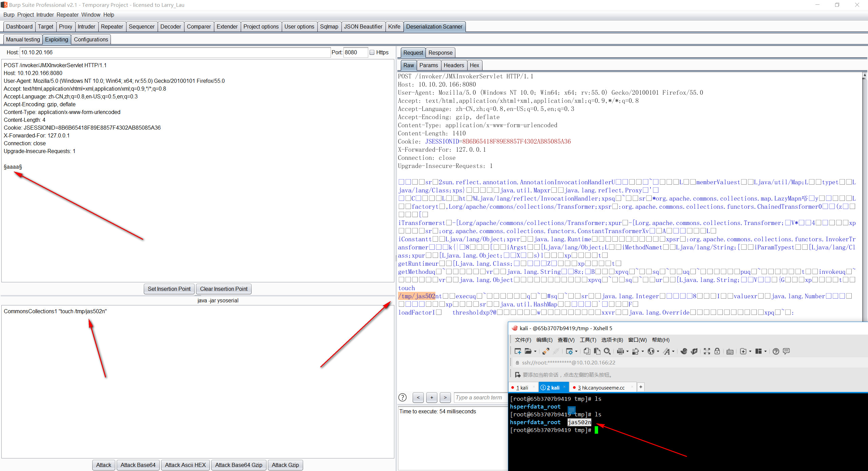Click Set Insertion Point button
868x471 pixels.
(x=169, y=289)
